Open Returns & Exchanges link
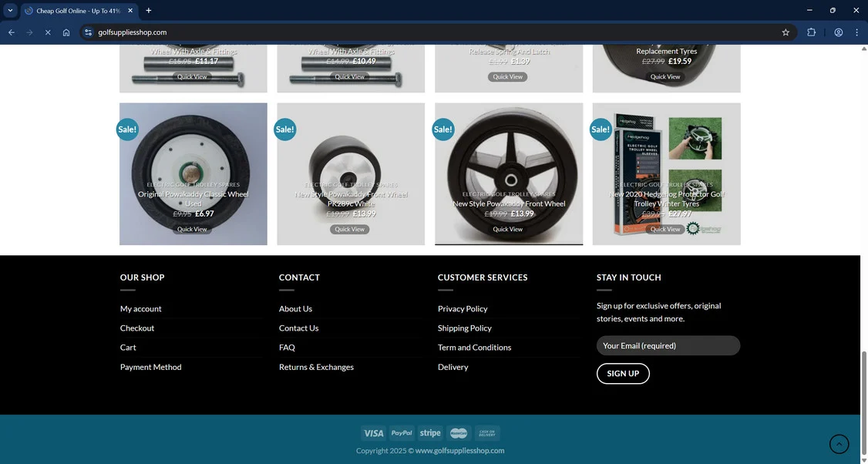Screen dimensions: 868x464 click(x=316, y=367)
